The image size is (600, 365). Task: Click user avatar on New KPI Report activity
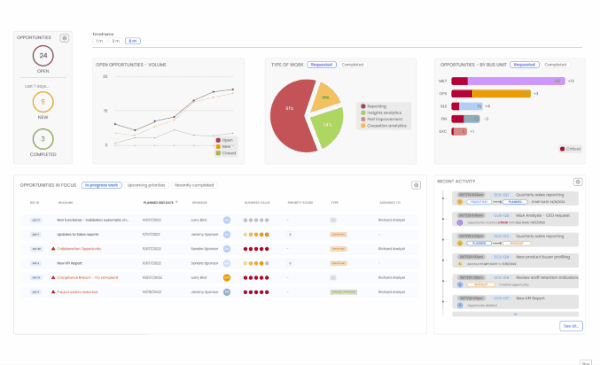click(x=460, y=305)
